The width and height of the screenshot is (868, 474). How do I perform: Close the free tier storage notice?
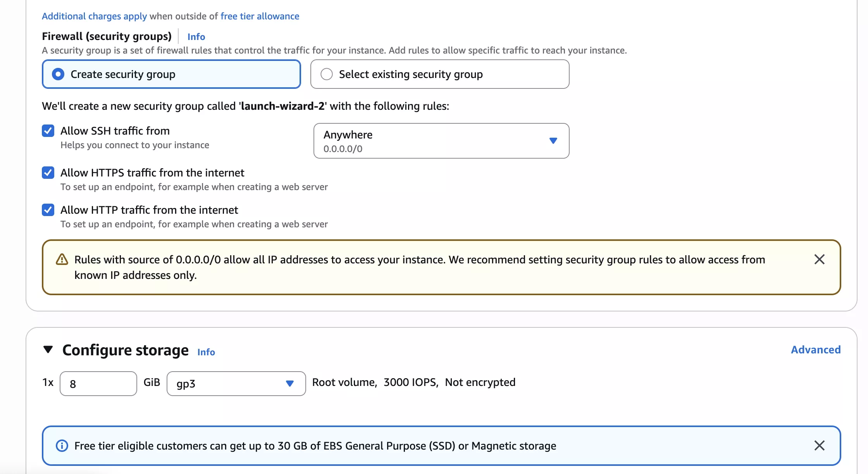[819, 445]
